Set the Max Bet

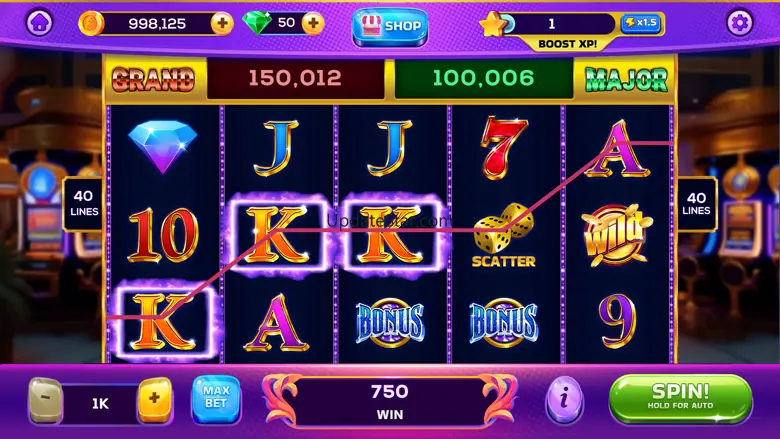(x=216, y=399)
